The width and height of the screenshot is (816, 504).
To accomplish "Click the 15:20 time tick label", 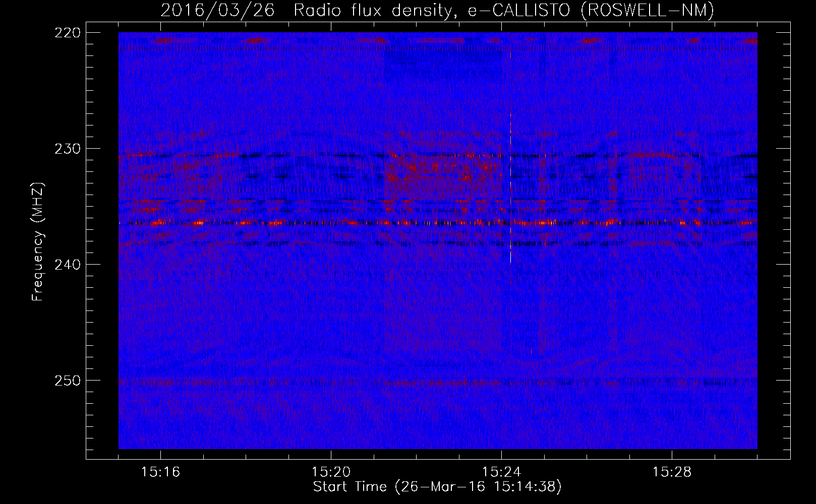I will [x=331, y=472].
